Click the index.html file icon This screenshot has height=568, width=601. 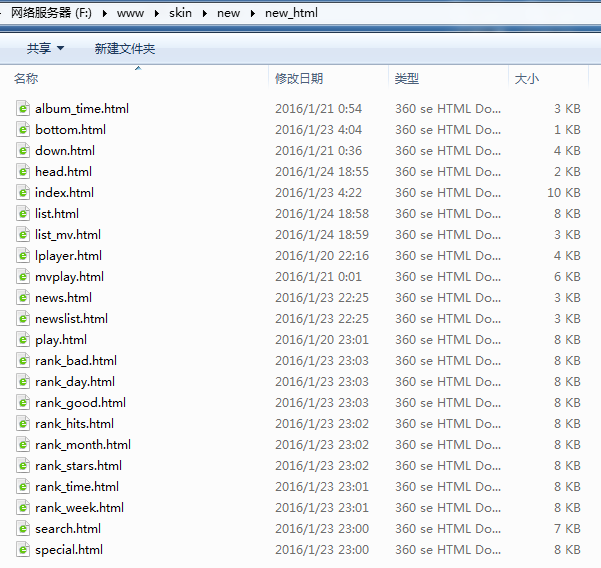click(x=23, y=192)
